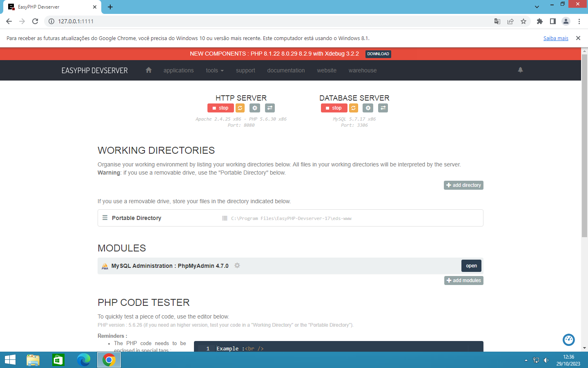
Task: Open the Chrome profile avatar
Action: (566, 21)
